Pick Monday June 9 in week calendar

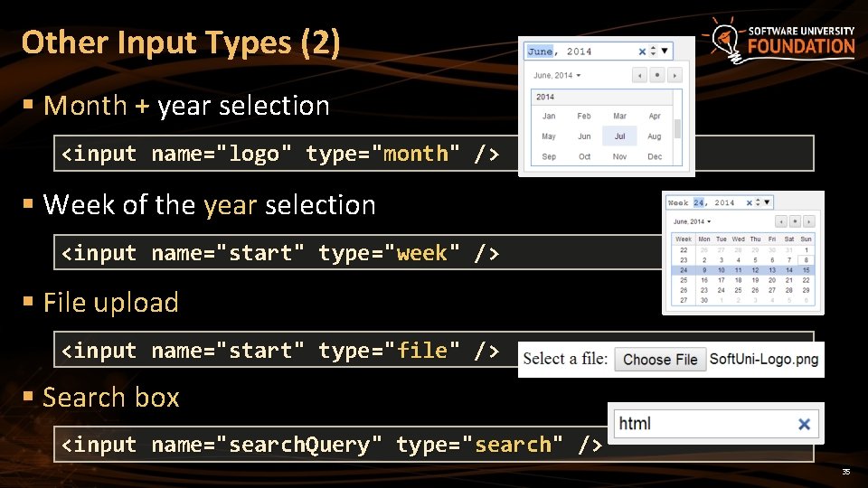pyautogui.click(x=704, y=270)
